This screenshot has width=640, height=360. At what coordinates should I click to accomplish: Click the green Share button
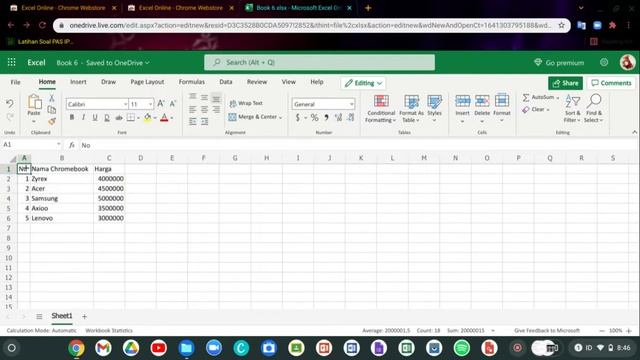tap(565, 83)
